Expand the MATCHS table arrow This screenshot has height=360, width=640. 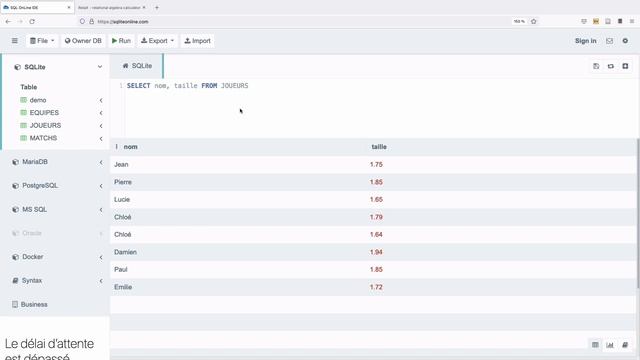coord(101,138)
